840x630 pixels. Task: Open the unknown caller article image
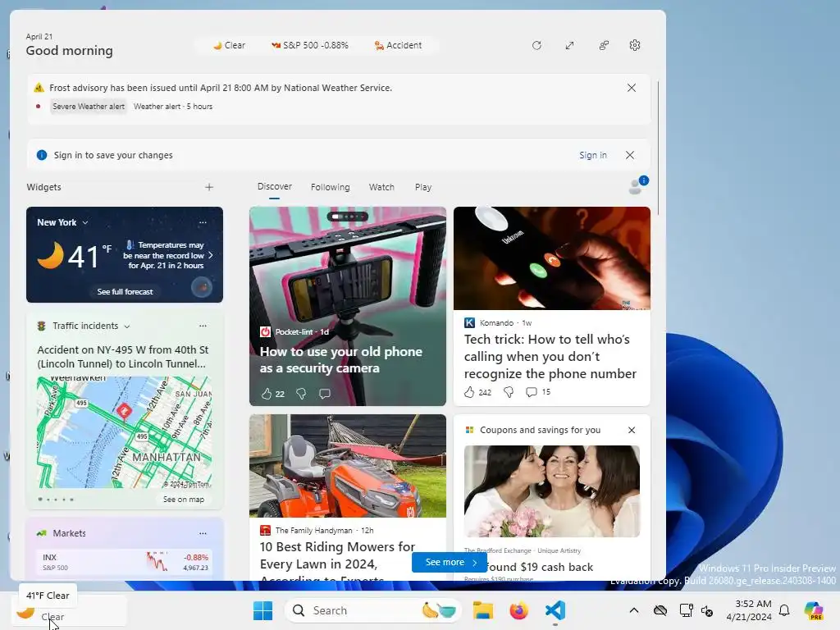pyautogui.click(x=552, y=258)
